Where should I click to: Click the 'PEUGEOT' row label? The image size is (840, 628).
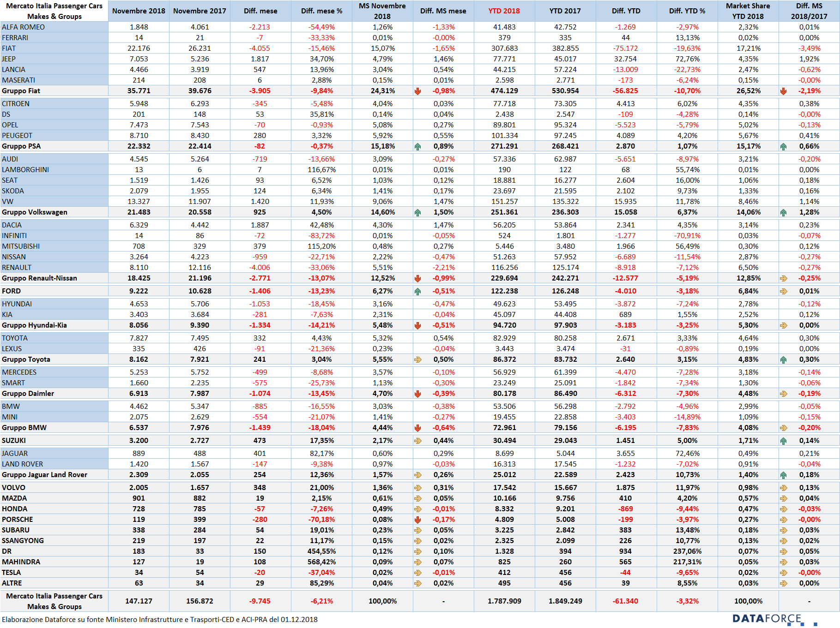click(x=17, y=136)
